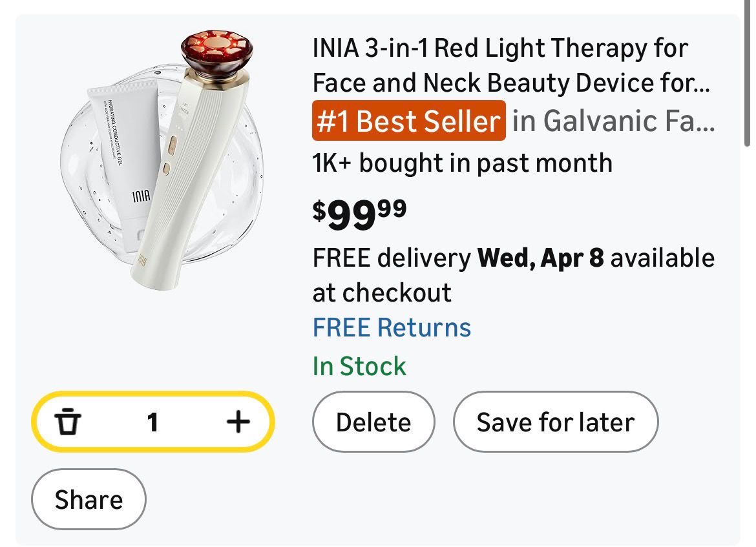Image resolution: width=756 pixels, height=547 pixels.
Task: Click the '1K+ bought in past month' text
Action: click(462, 163)
